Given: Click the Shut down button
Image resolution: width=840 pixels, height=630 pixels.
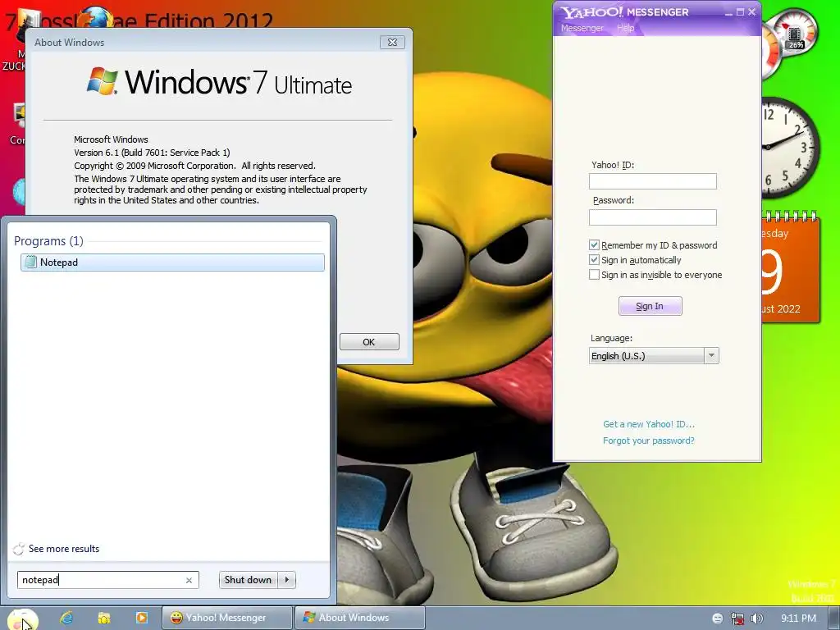Looking at the screenshot, I should (x=249, y=580).
